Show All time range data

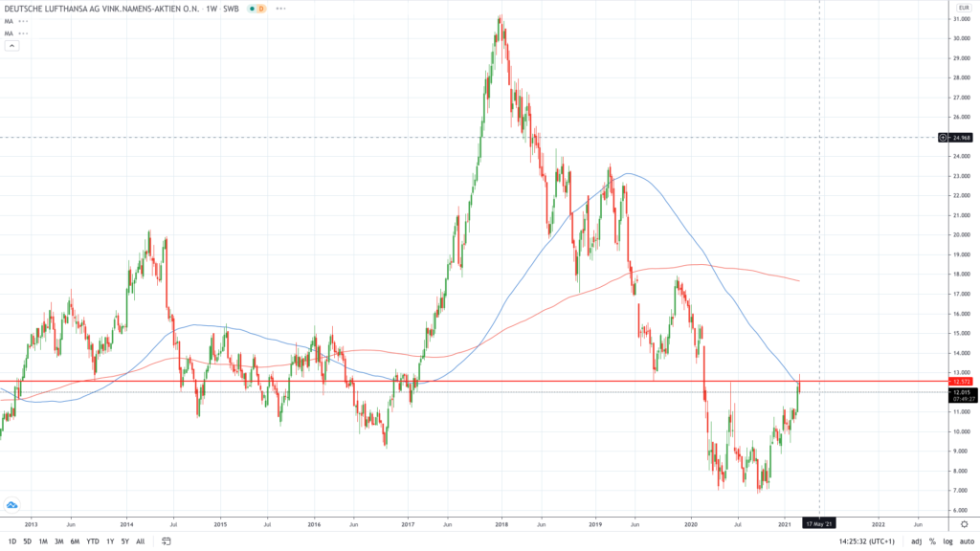141,540
